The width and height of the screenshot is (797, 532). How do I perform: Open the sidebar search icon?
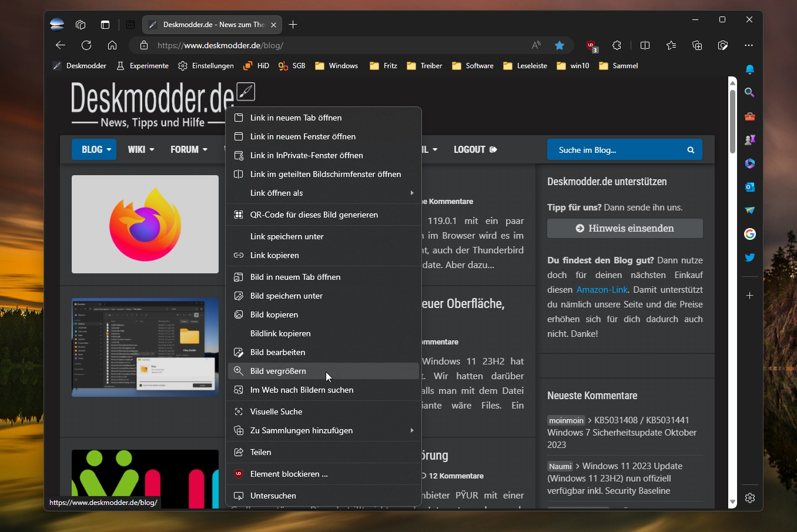click(750, 92)
